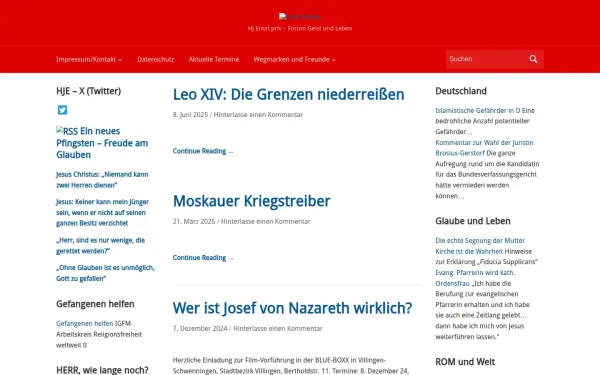Screen dimensions: 600x375
Task: Open the Datenschutz menu item
Action: pos(156,59)
